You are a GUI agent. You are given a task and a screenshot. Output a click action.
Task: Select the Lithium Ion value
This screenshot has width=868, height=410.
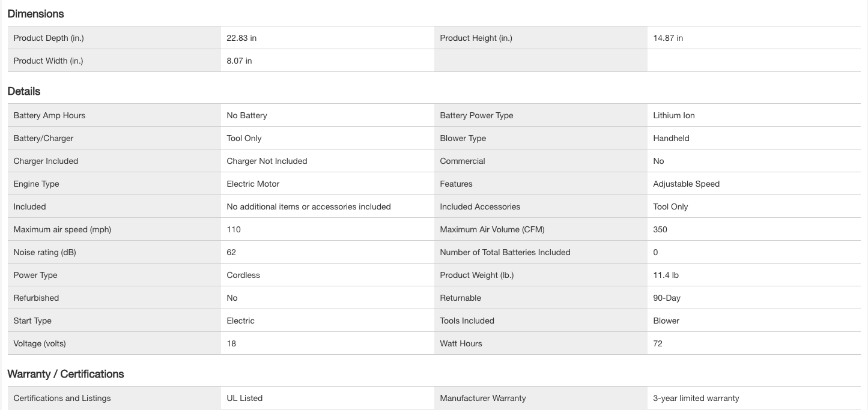(x=673, y=115)
